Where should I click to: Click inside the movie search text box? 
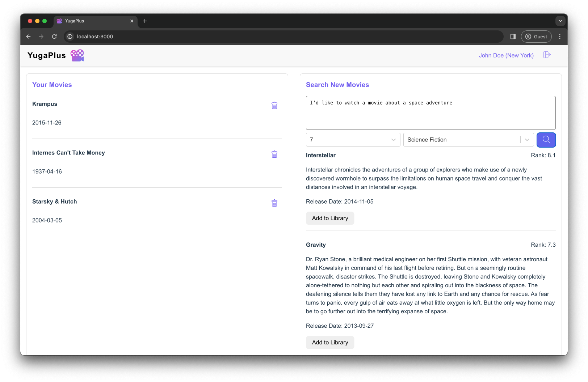tap(430, 112)
